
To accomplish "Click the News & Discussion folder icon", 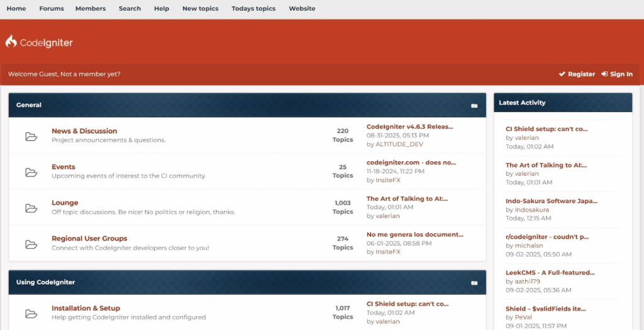I will point(31,137).
